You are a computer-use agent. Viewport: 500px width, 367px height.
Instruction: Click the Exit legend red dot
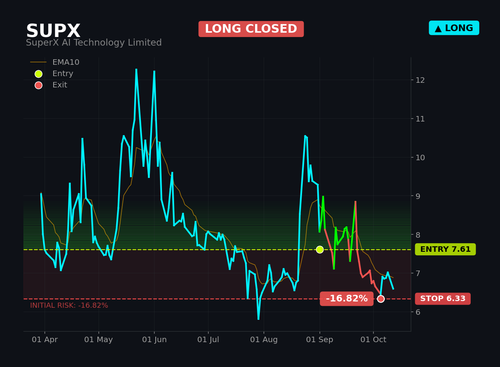point(38,85)
